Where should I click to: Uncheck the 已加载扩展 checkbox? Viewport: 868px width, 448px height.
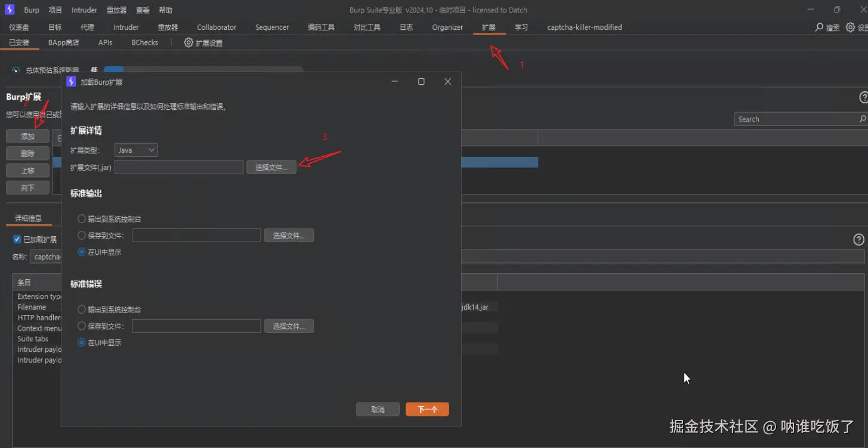[x=17, y=239]
